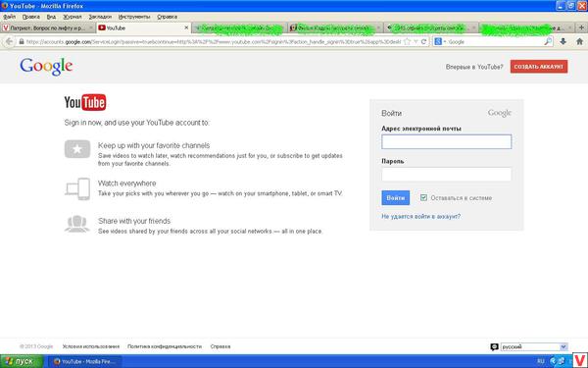Open a new tab with plus button
Viewport: 588px width, 368px height.
click(x=581, y=27)
